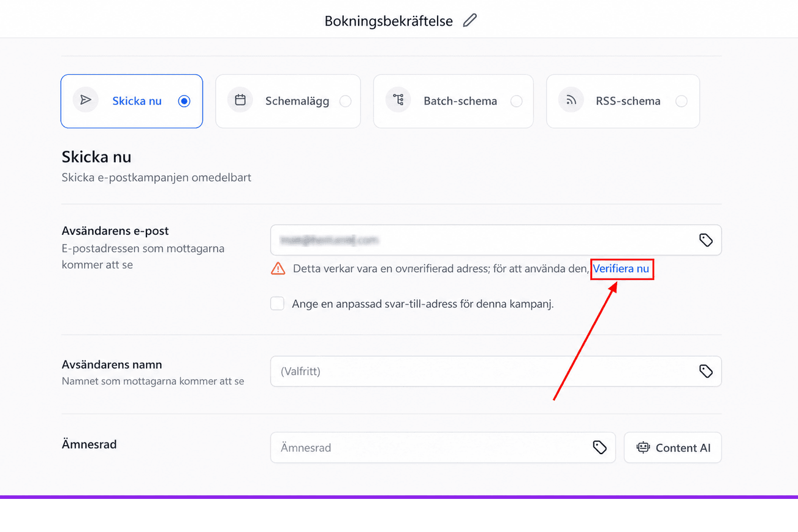Select the RSS-schema radio button
Image resolution: width=798 pixels, height=532 pixels.
tap(682, 101)
